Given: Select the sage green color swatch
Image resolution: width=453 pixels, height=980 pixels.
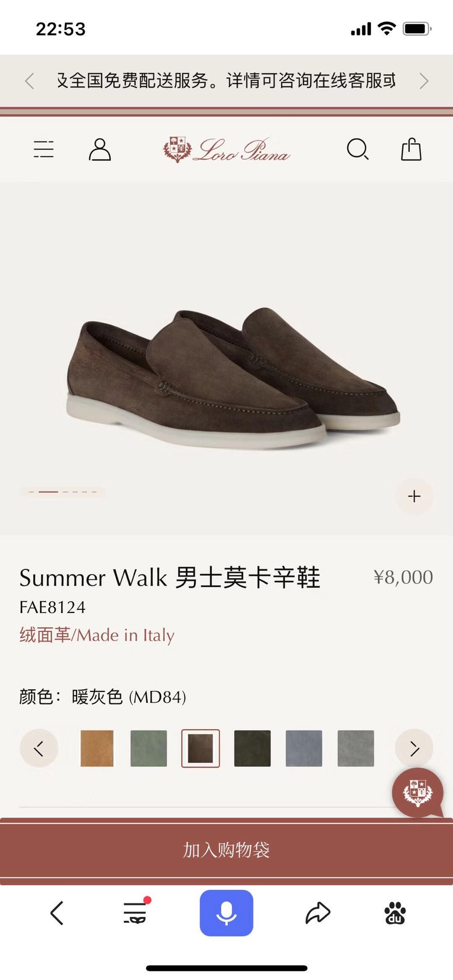Looking at the screenshot, I should pos(148,748).
